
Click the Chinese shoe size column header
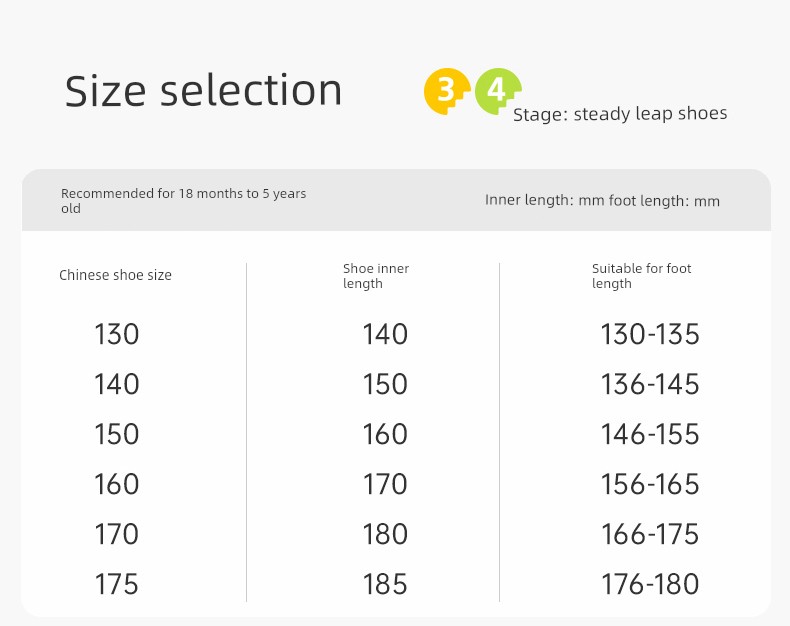pyautogui.click(x=115, y=275)
